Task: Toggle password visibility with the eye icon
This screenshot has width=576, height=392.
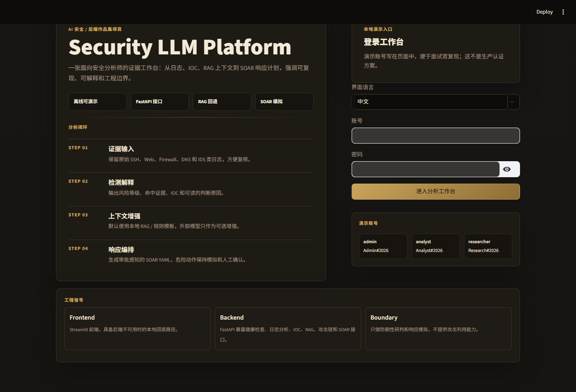Action: pyautogui.click(x=507, y=169)
